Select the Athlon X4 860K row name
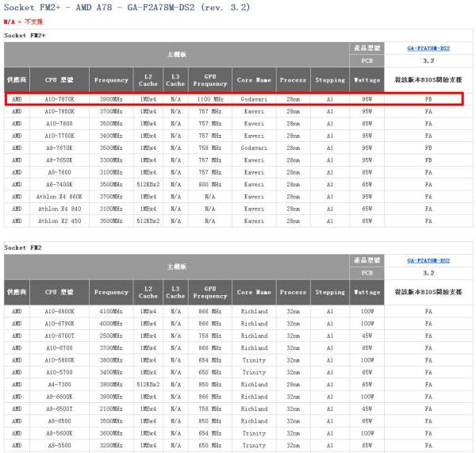 [x=59, y=196]
